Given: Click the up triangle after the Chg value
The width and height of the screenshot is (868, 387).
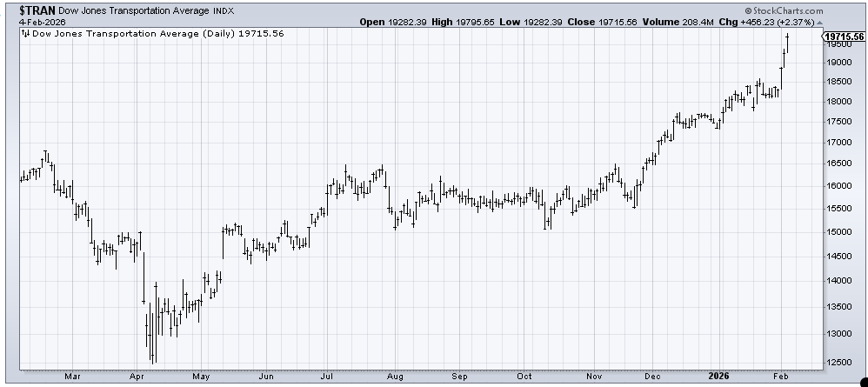Looking at the screenshot, I should [x=819, y=23].
